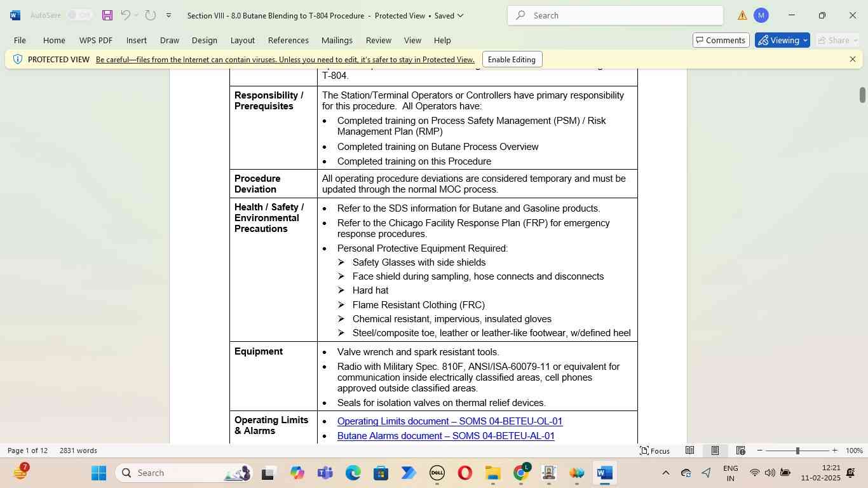This screenshot has height=488, width=868.
Task: Click the zoom out minus button
Action: (x=760, y=451)
